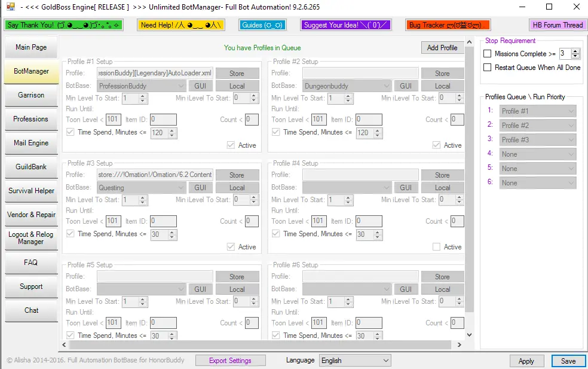Click the Missions Complete count stepper
Image resolution: width=588 pixels, height=369 pixels.
pos(575,54)
